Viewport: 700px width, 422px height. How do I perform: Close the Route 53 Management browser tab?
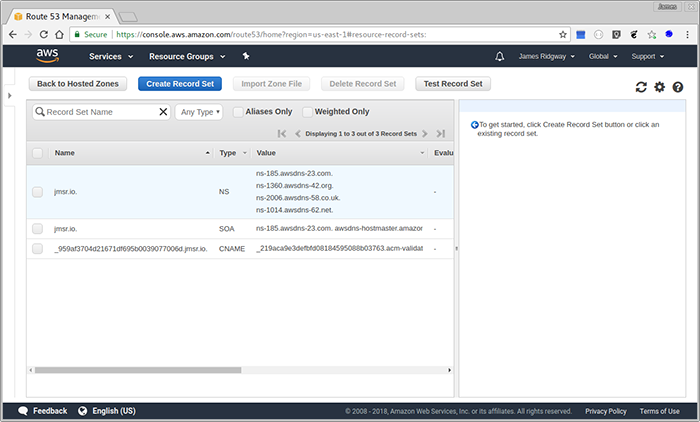coord(108,17)
